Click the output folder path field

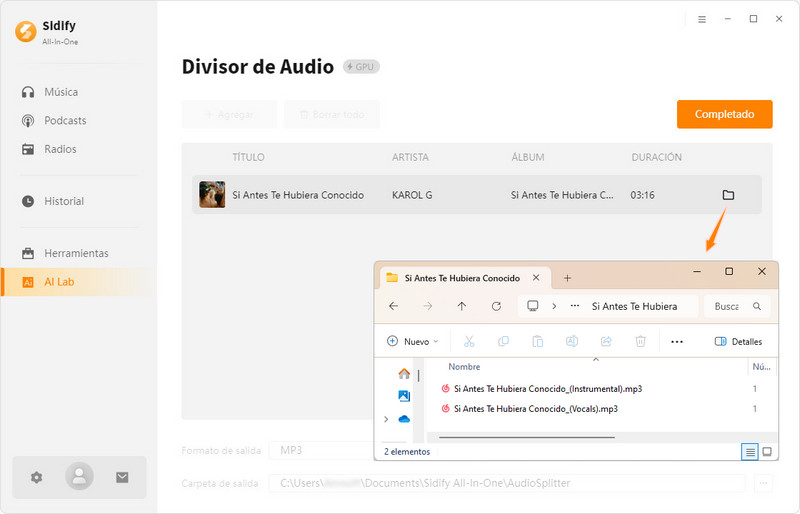pos(507,483)
